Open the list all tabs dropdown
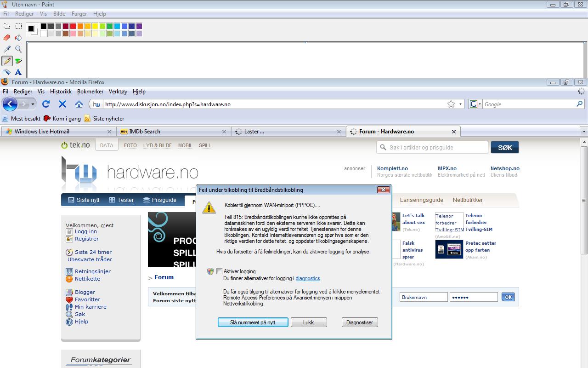The height and width of the screenshot is (368, 588). [x=584, y=132]
